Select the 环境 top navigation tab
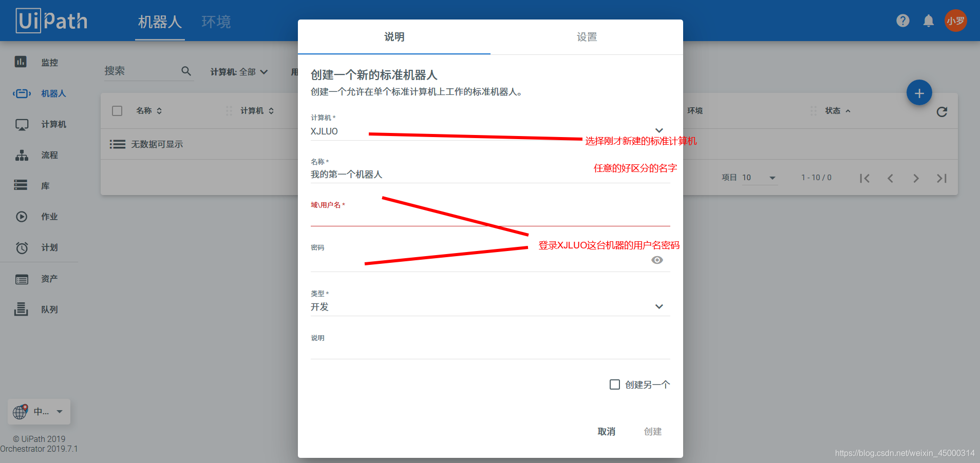Image resolution: width=980 pixels, height=463 pixels. point(216,22)
